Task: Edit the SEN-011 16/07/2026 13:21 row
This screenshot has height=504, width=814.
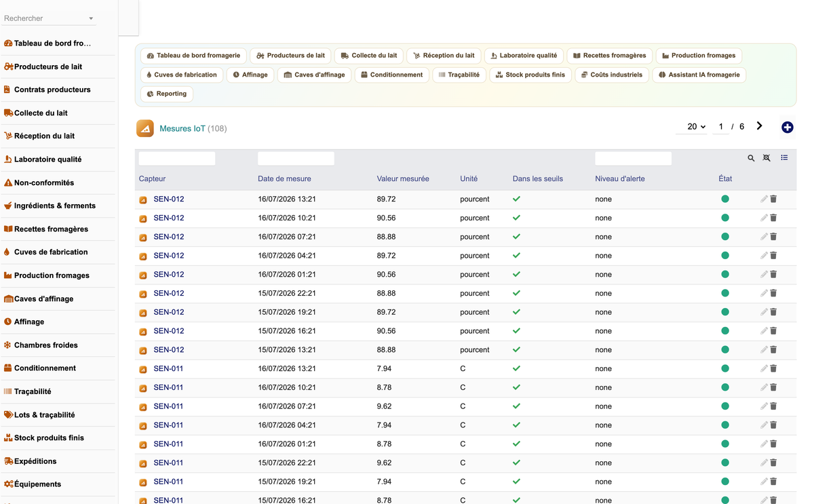Action: pos(764,369)
